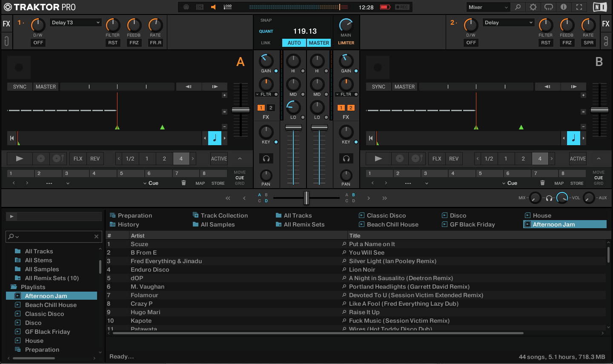This screenshot has width=613, height=364.
Task: Open the Mixer layout dropdown
Action: pos(488,7)
